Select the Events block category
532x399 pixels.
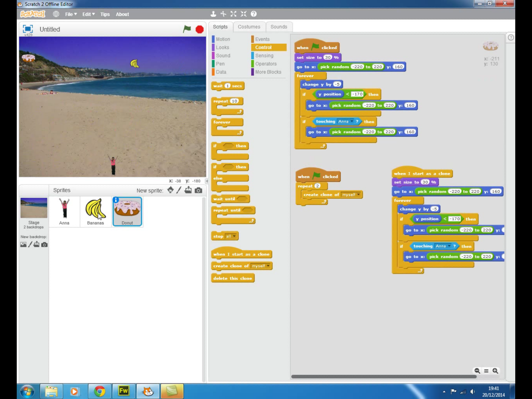262,39
